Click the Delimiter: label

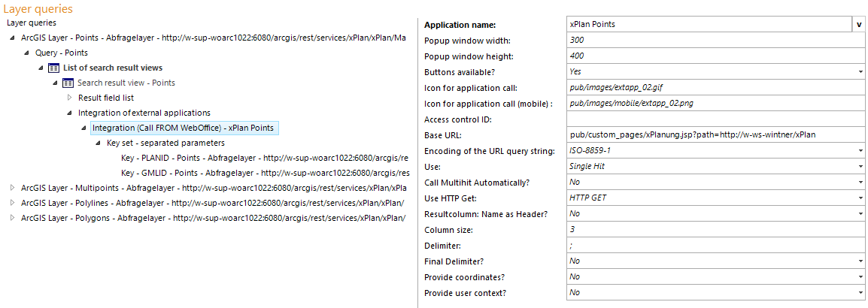click(x=442, y=245)
